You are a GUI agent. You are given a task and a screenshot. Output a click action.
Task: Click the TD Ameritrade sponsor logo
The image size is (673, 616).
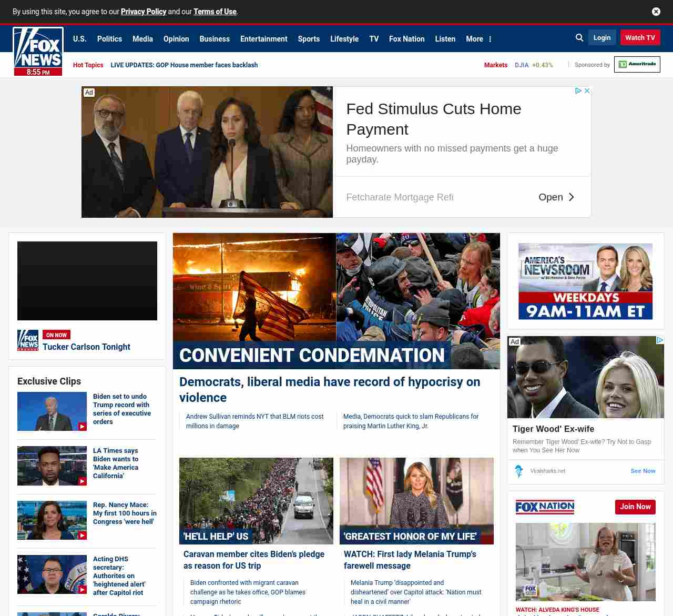coord(637,65)
